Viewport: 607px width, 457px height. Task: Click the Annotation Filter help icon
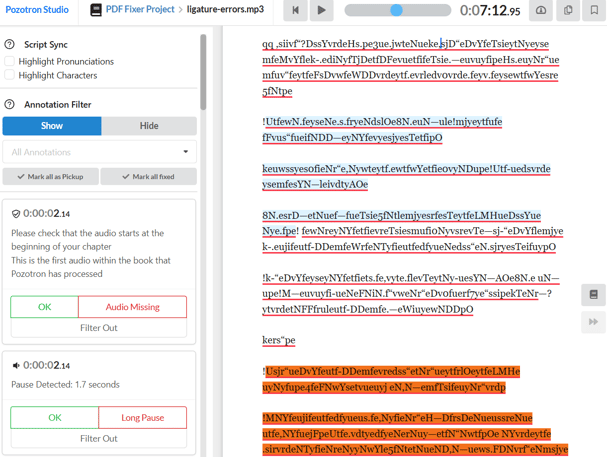10,104
